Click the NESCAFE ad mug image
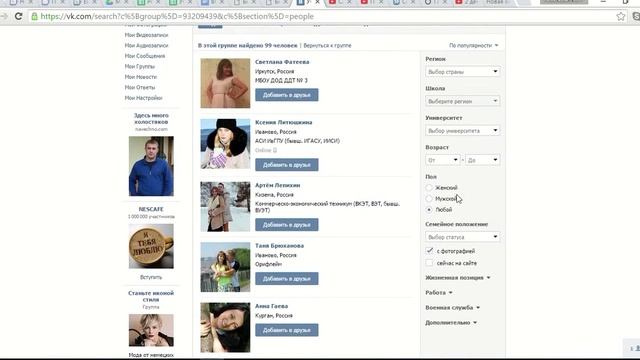 point(151,246)
